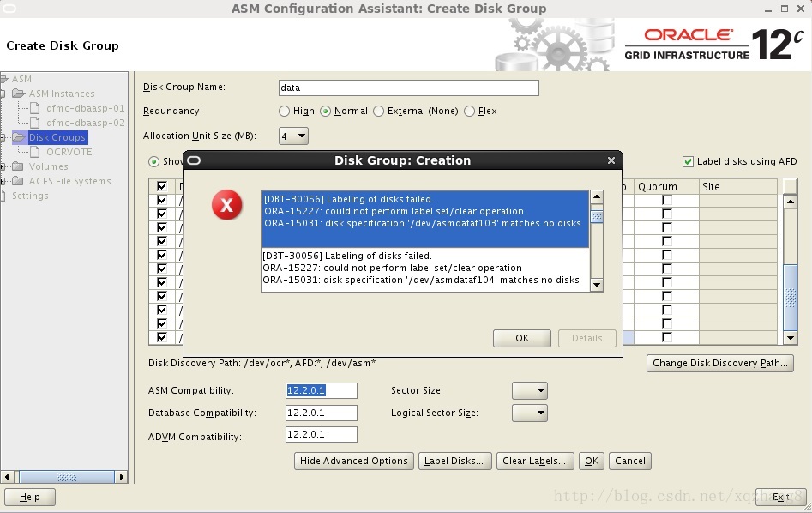Click the document icon beside dfmc-dbaasp-02
The width and height of the screenshot is (812, 513).
pos(34,123)
